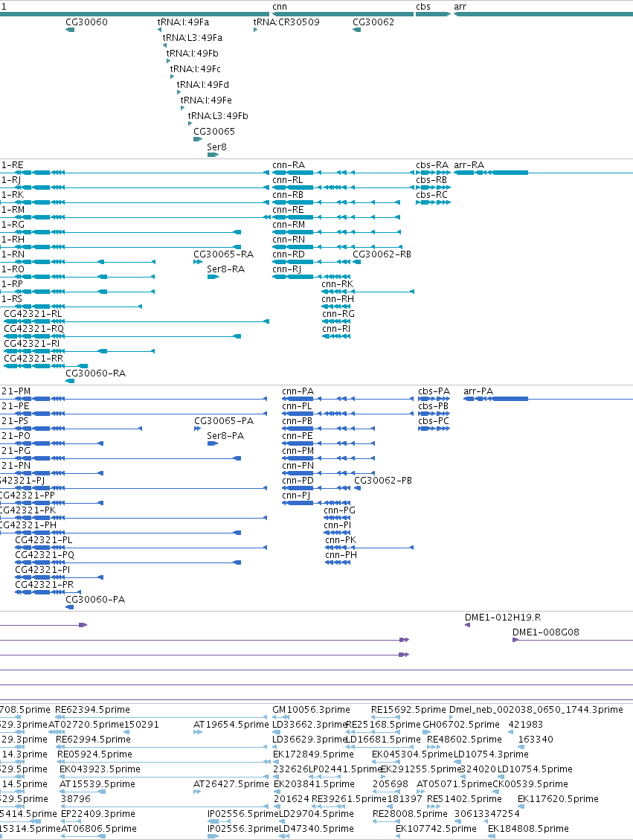Click the arr-RA transcript label

(469, 165)
